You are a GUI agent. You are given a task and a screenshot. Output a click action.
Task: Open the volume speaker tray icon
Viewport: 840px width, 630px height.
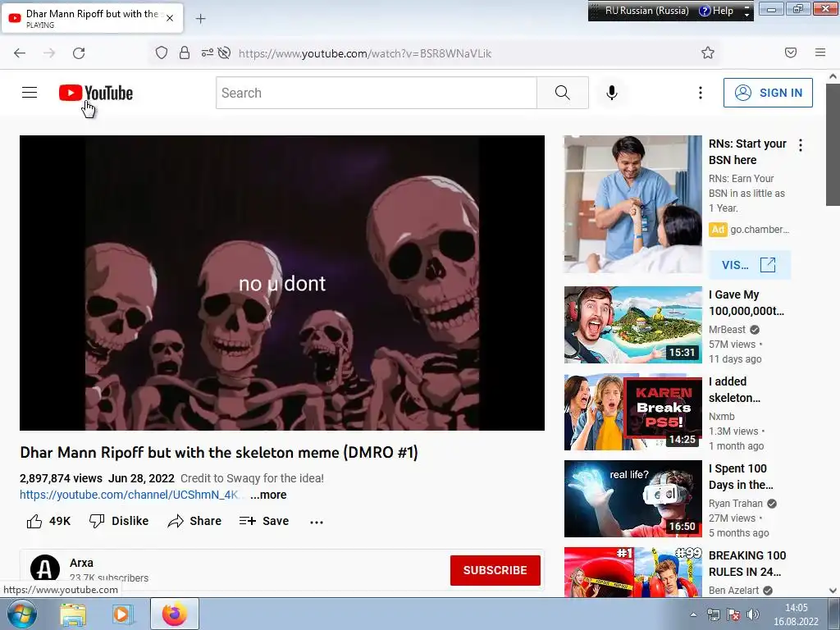pos(753,614)
